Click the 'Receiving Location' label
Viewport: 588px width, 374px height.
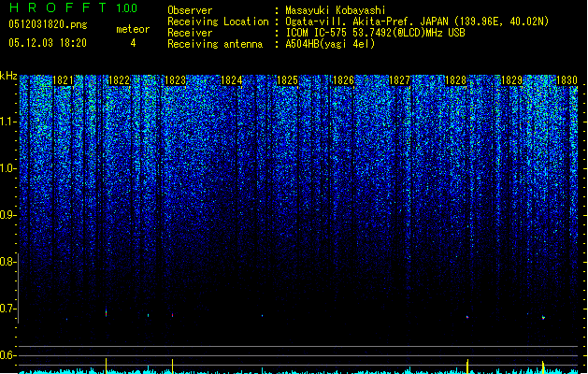[218, 22]
